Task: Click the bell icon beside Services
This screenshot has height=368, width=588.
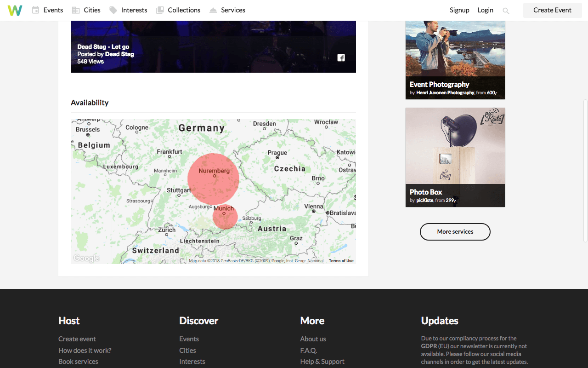Action: coord(213,10)
